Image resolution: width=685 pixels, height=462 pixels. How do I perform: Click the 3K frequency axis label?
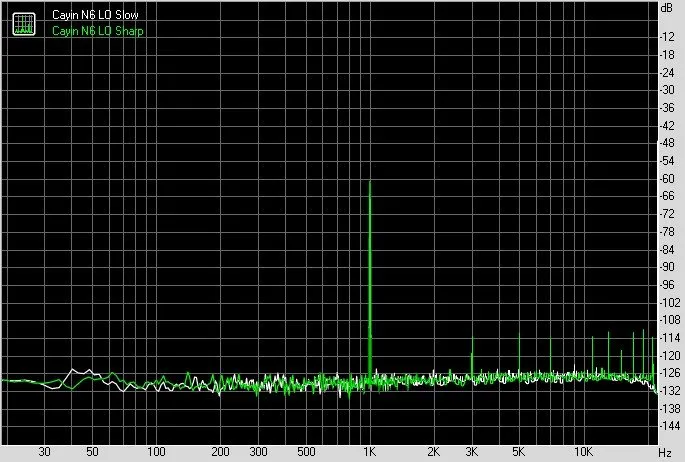[471, 452]
